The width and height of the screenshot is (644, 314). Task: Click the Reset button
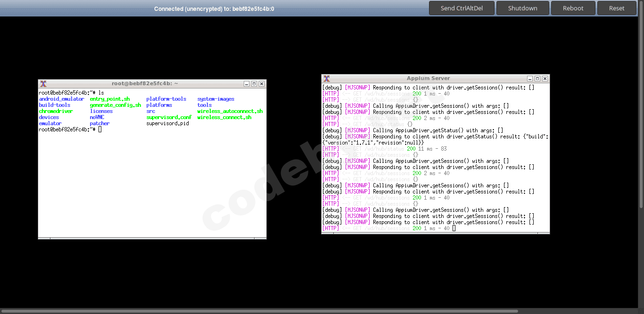(616, 8)
